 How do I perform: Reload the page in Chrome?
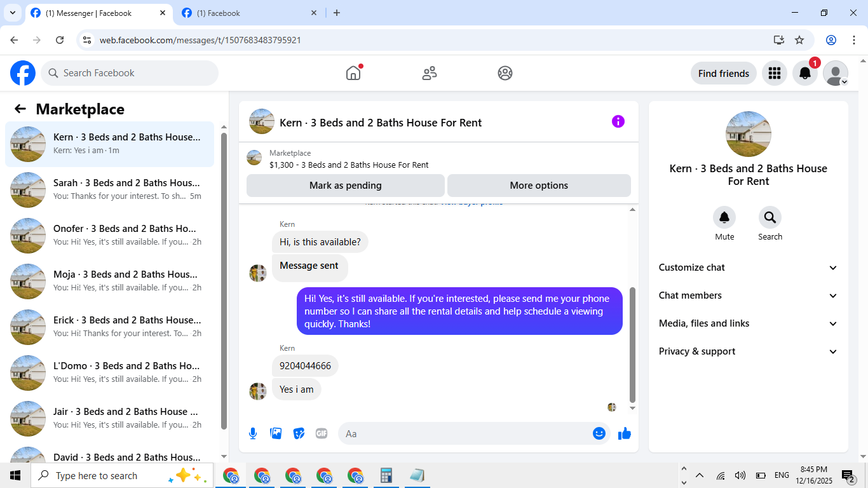coord(60,40)
